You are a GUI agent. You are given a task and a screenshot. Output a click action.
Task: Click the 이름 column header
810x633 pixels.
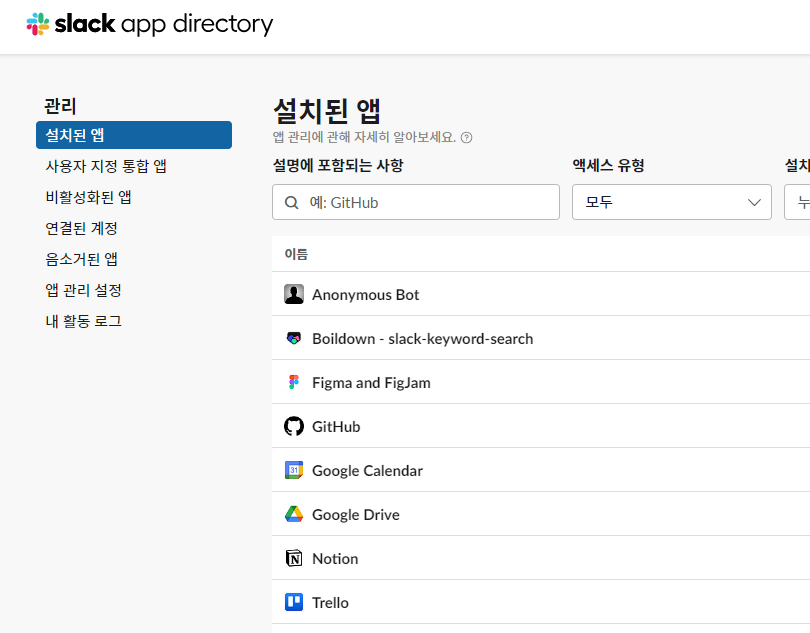(x=296, y=254)
